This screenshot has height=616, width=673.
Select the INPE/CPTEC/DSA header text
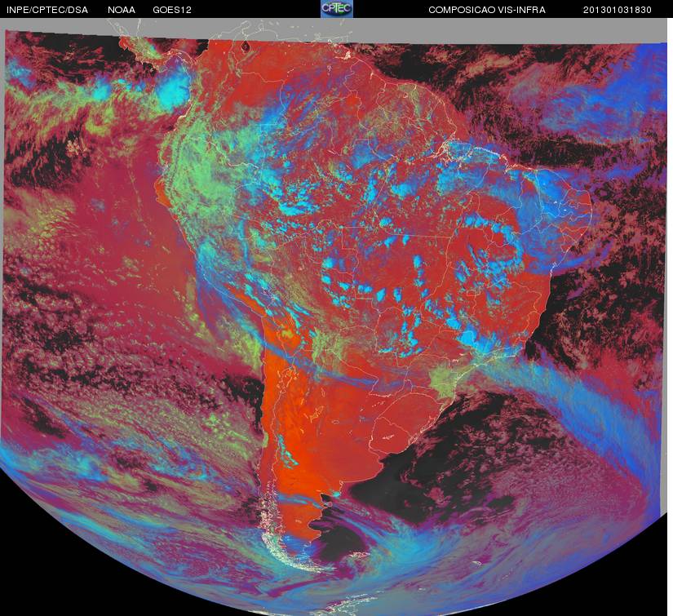click(47, 10)
